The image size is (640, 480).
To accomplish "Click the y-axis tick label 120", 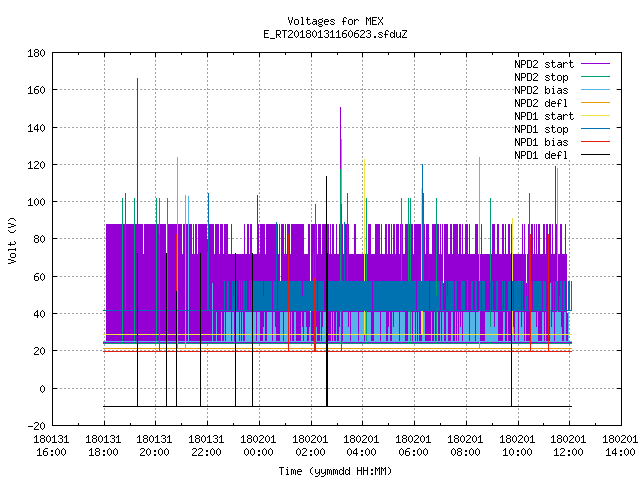I will tap(36, 165).
